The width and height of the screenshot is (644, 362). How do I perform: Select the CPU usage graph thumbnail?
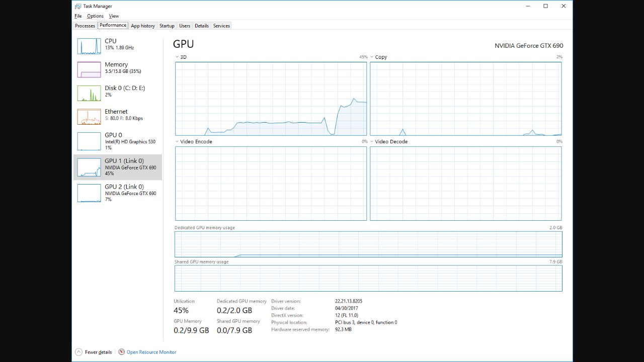[x=89, y=46]
